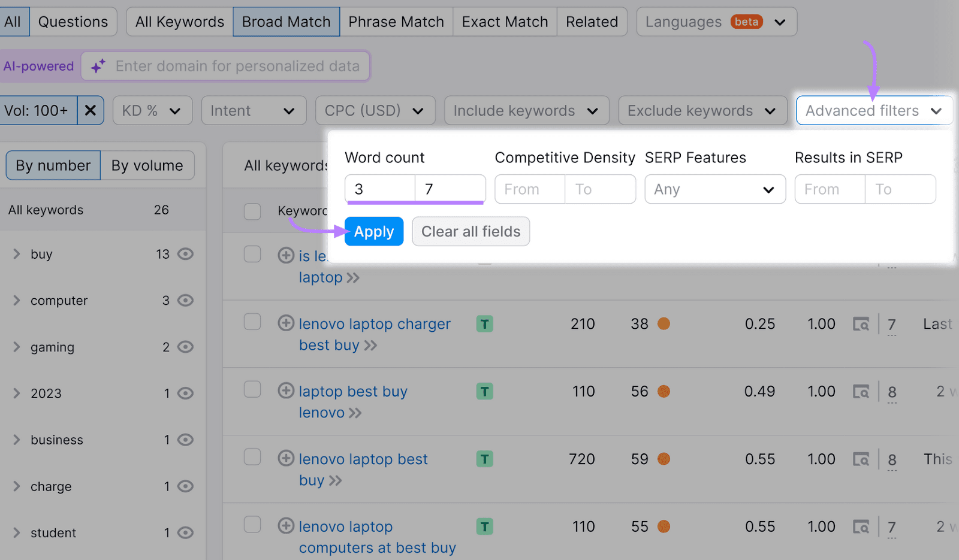This screenshot has height=560, width=959.
Task: Switch to the By volume tab
Action: [147, 165]
